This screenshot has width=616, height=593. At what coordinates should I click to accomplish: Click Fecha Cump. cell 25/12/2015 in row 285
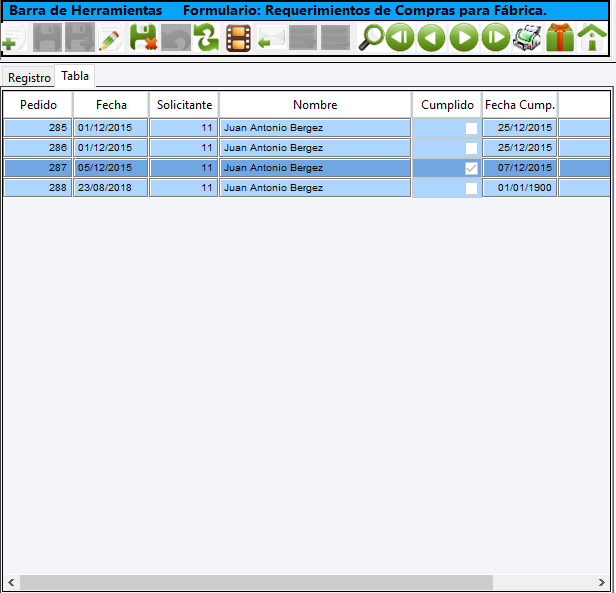point(520,128)
